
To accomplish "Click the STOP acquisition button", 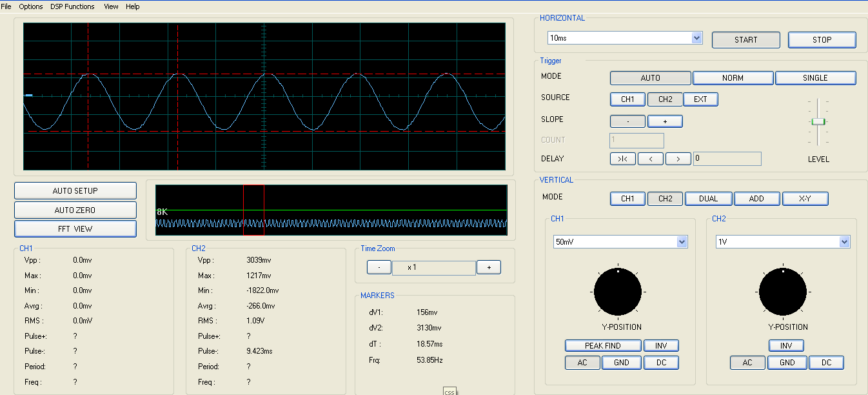I will [822, 40].
